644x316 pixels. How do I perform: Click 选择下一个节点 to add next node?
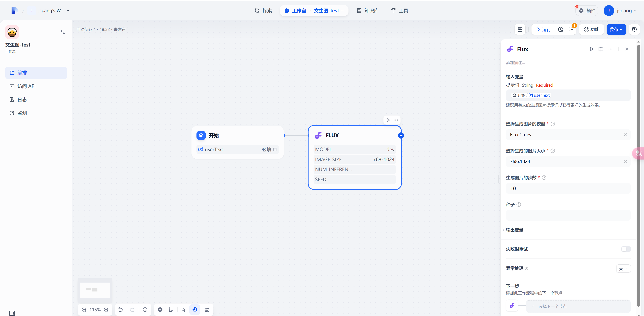[x=578, y=306]
